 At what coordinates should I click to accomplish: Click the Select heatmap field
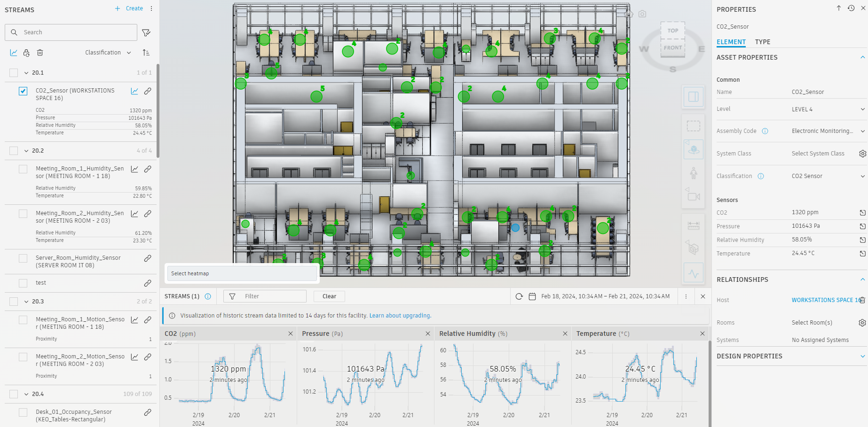[242, 273]
